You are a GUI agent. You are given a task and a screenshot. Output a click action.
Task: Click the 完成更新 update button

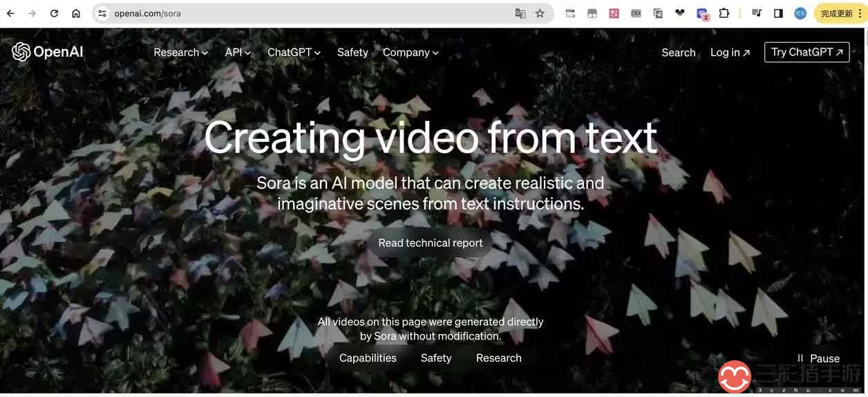click(x=836, y=13)
